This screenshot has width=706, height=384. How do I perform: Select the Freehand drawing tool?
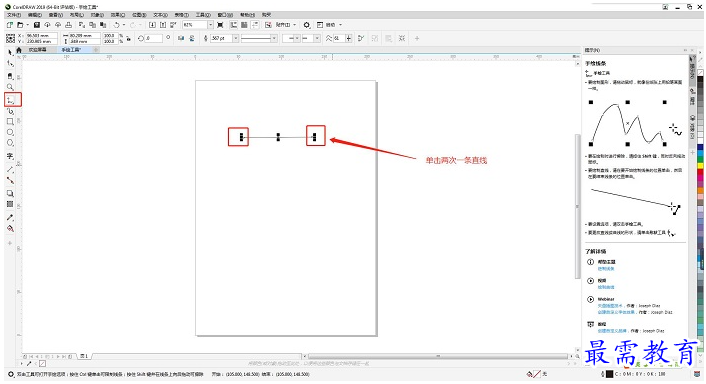[x=11, y=100]
